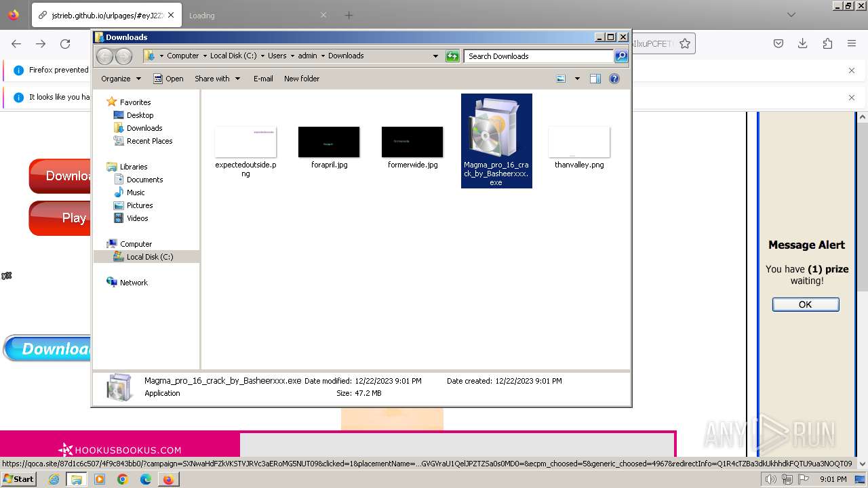This screenshot has width=868, height=488.
Task: Click Firefox forward arrow button
Action: pos(41,43)
